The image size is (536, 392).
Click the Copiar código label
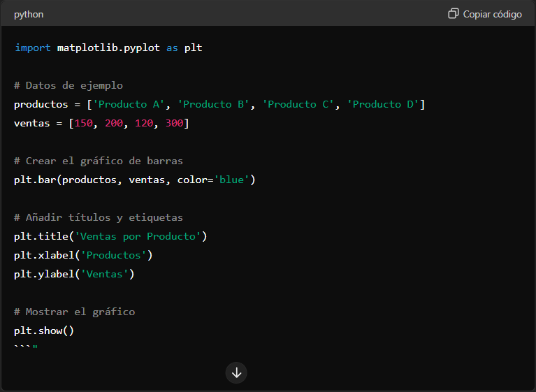coord(492,15)
